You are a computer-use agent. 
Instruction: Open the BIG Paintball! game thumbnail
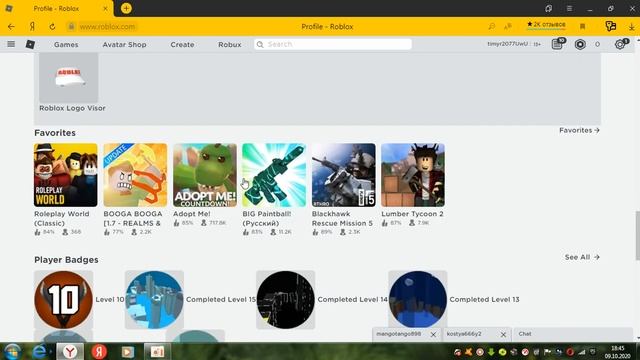274,175
